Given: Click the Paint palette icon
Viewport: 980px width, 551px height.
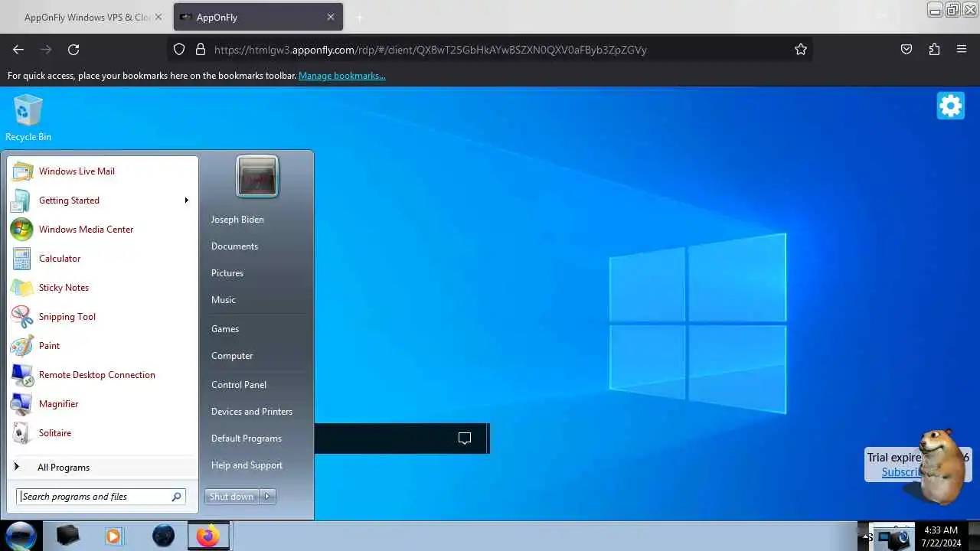Looking at the screenshot, I should pos(21,346).
